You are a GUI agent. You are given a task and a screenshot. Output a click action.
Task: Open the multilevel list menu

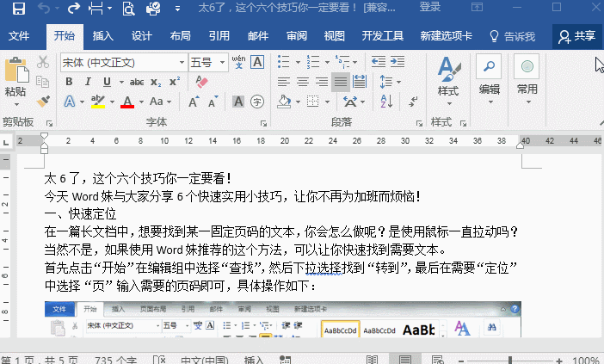point(346,62)
